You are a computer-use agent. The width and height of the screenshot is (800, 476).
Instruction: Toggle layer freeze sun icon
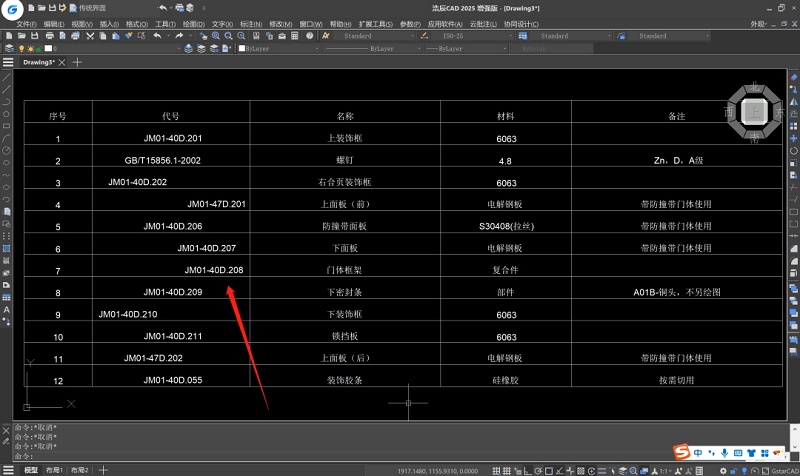click(x=31, y=48)
